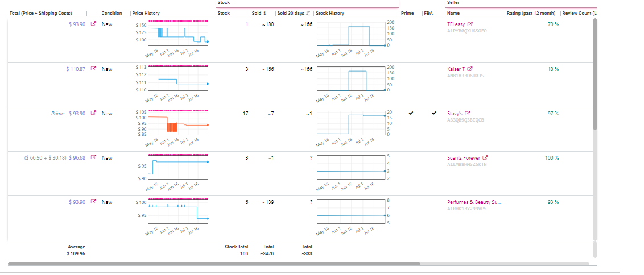Click the $110.87 price link
The height and width of the screenshot is (275, 644).
(76, 69)
